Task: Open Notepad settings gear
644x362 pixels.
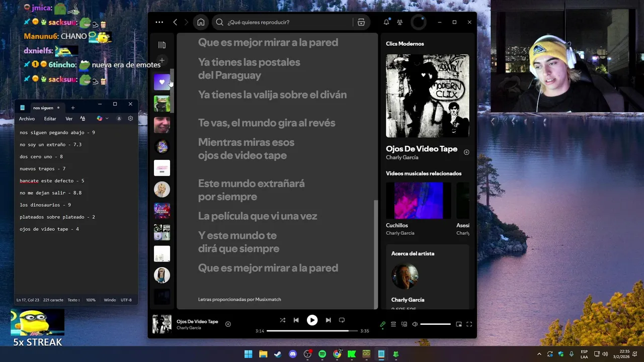Action: pos(130,119)
